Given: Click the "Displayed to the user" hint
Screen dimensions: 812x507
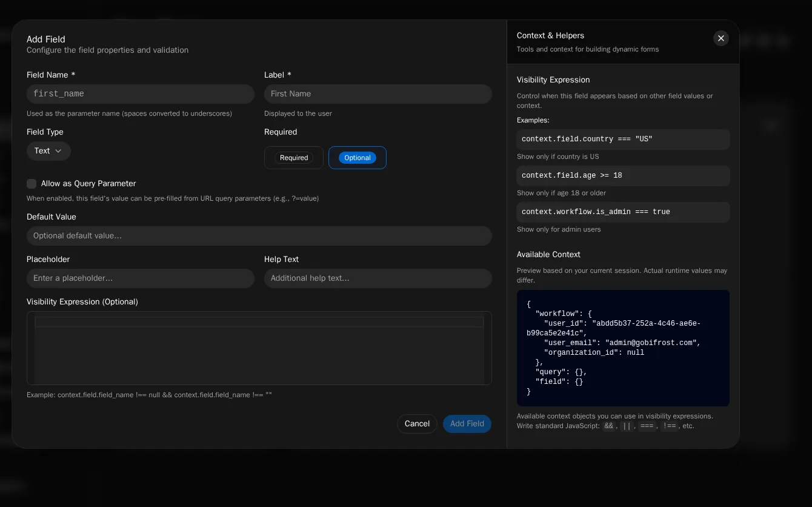Looking at the screenshot, I should tap(298, 113).
